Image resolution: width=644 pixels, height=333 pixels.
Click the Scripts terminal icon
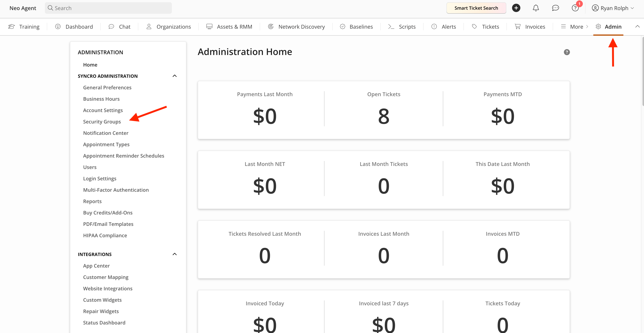click(391, 27)
